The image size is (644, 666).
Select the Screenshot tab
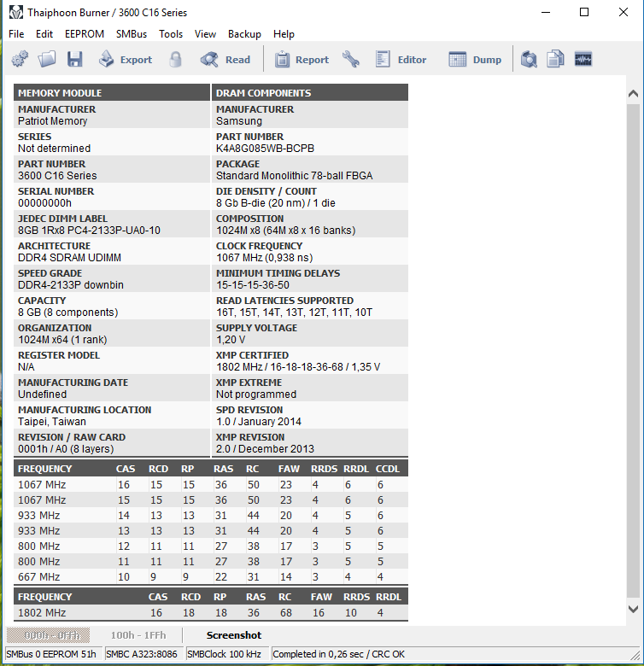pyautogui.click(x=234, y=635)
